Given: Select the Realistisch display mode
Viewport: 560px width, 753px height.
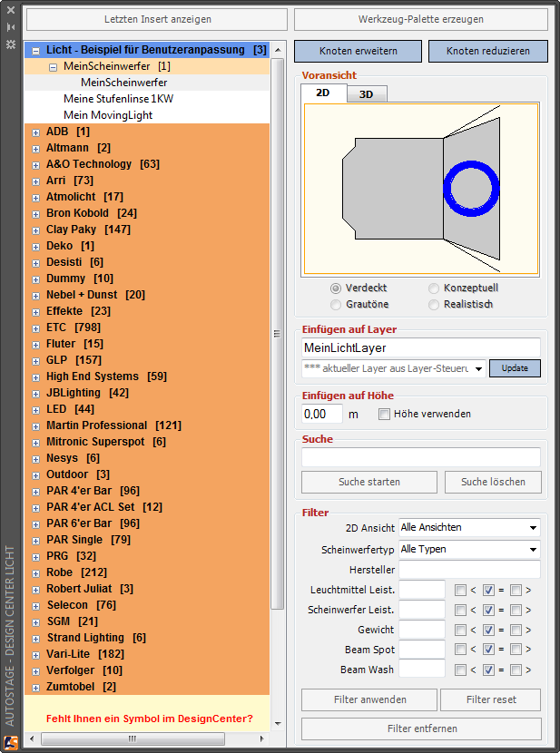Looking at the screenshot, I should pos(435,305).
